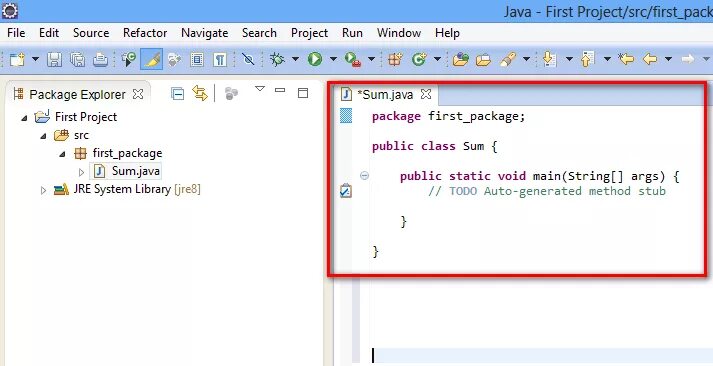Viewport: 713px width, 366px height.
Task: Click the Back navigation arrow
Action: click(650, 60)
